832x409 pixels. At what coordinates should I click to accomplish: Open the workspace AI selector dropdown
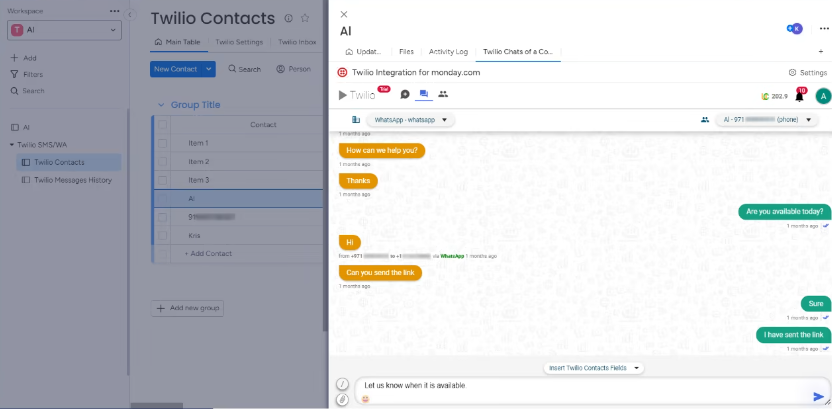click(64, 30)
